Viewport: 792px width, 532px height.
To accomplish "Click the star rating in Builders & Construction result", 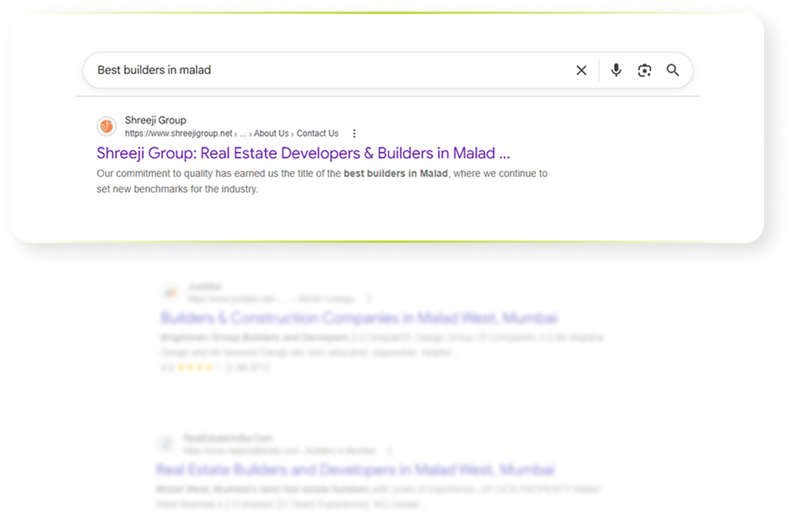I will [195, 367].
